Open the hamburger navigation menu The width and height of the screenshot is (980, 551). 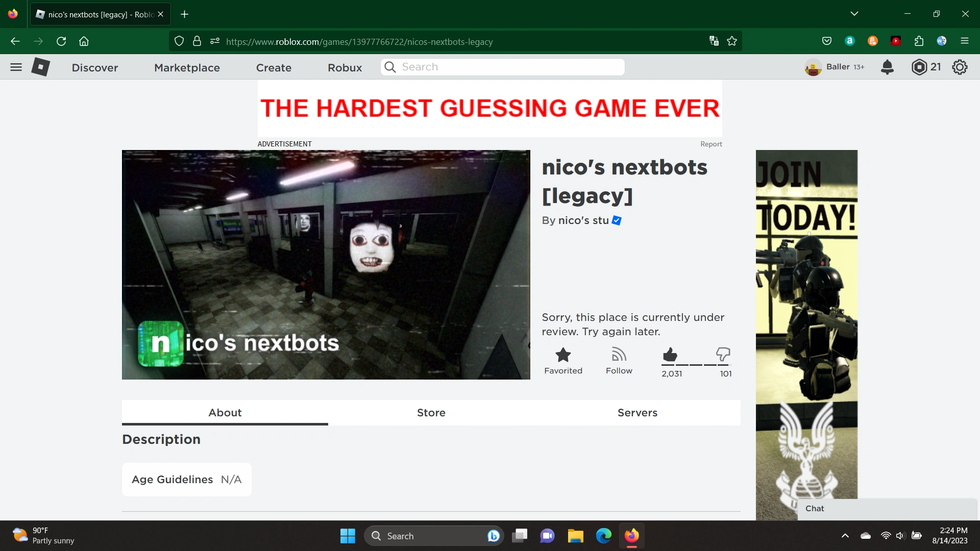16,67
